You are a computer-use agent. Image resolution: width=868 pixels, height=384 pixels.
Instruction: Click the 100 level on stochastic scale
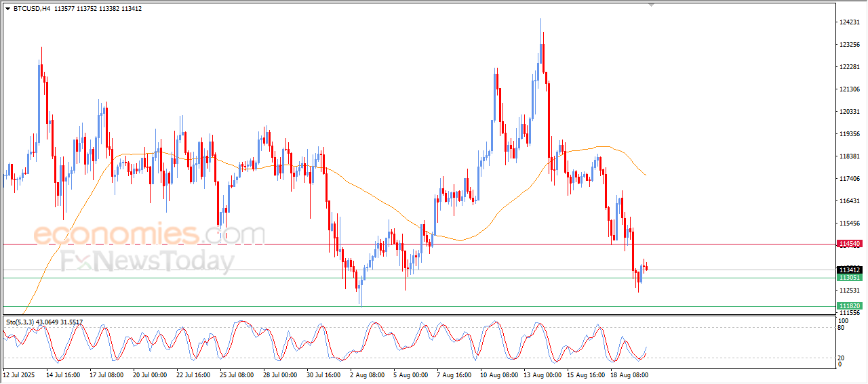844,320
